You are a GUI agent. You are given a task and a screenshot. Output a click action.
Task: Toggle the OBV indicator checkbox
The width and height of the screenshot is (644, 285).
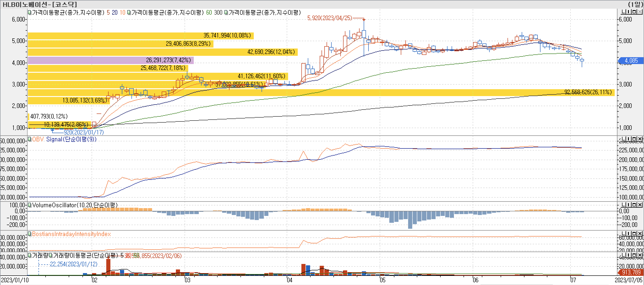(x=30, y=139)
